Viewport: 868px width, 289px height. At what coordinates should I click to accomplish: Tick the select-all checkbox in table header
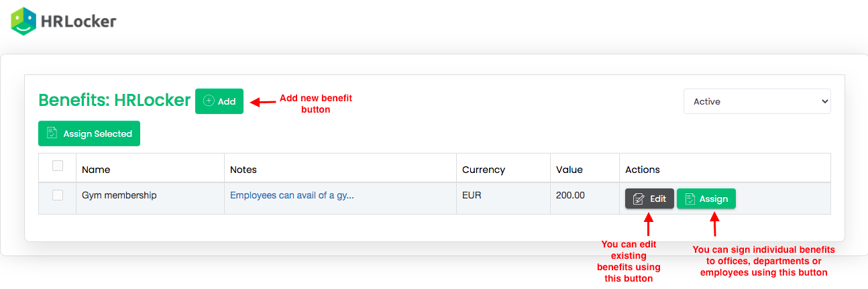click(58, 166)
